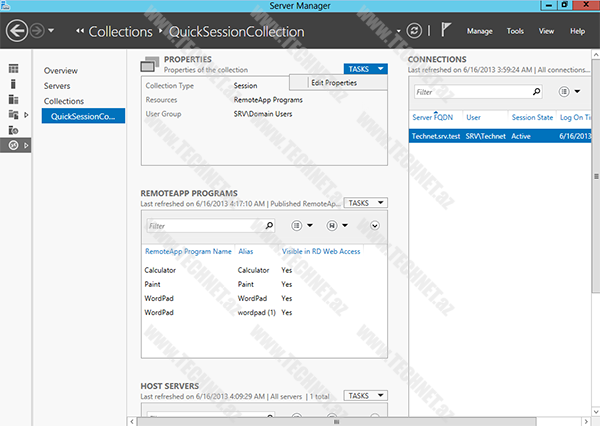Click the Connections filter text box
Image resolution: width=600 pixels, height=426 pixels.
click(470, 91)
